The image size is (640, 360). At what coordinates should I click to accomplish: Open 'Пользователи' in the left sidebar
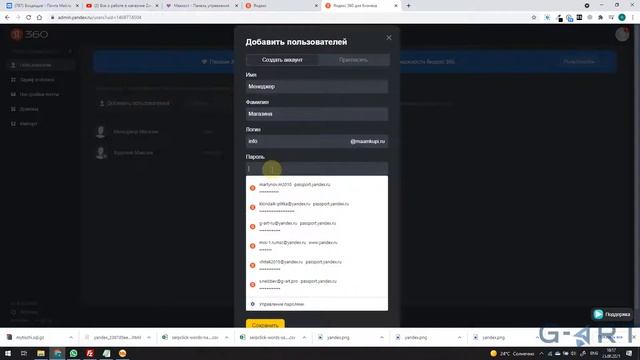41,65
